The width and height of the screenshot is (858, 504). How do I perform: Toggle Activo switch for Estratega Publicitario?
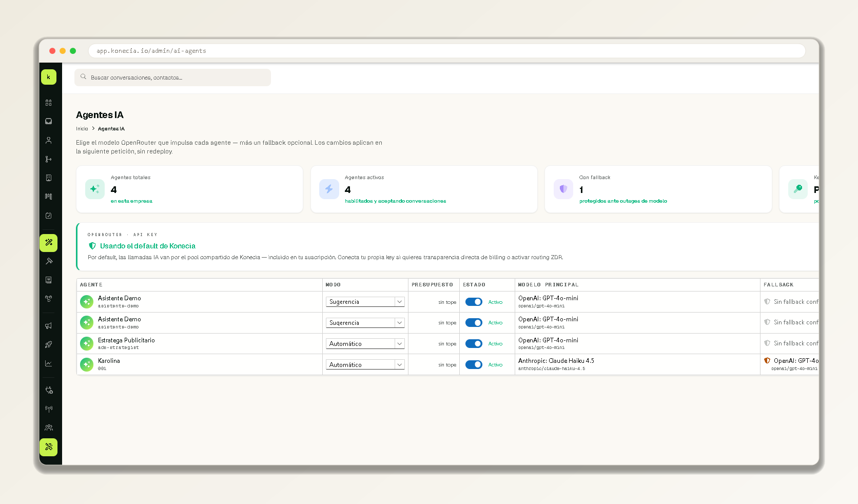[x=474, y=344]
